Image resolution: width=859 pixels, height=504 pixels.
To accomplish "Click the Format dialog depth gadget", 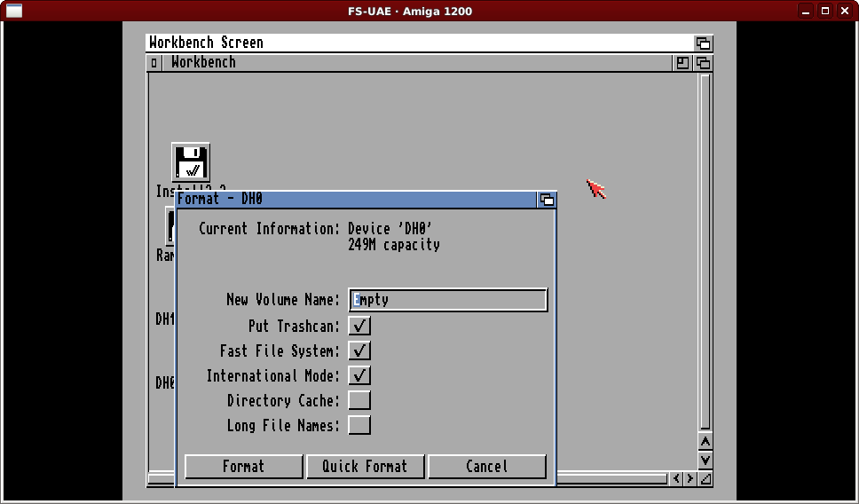I will 547,200.
